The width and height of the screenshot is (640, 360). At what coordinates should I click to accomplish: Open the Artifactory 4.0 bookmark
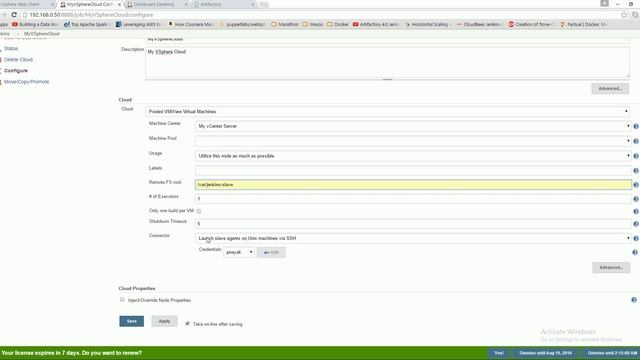pyautogui.click(x=376, y=24)
